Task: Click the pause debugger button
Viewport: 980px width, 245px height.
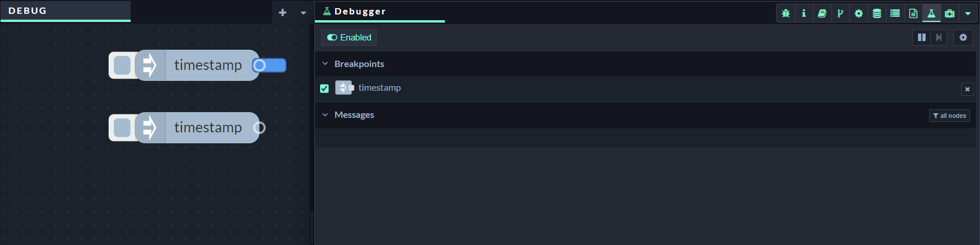Action: coord(922,38)
